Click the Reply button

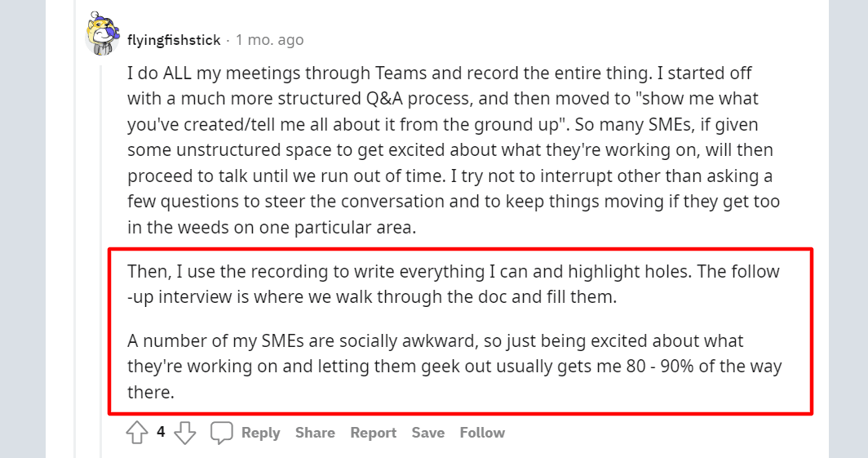(260, 433)
